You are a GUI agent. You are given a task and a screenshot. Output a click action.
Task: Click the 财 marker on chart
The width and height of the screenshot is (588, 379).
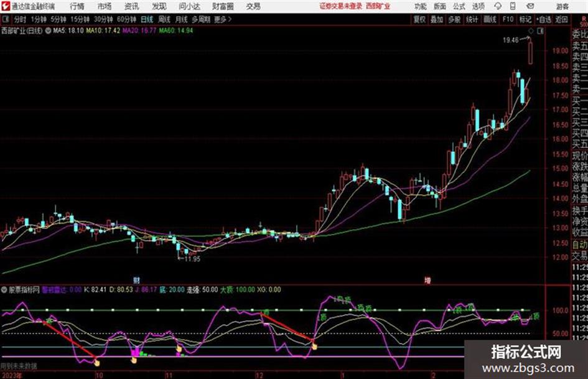[136, 280]
